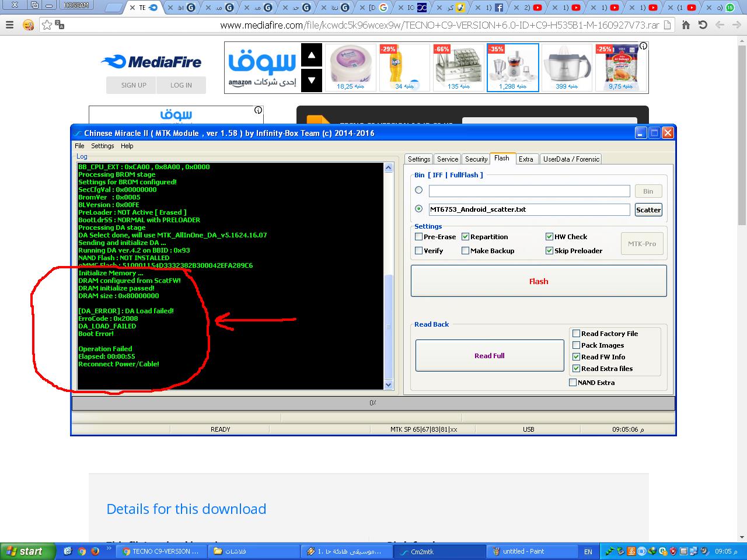Enable the Pre-Erase checkbox

point(418,237)
